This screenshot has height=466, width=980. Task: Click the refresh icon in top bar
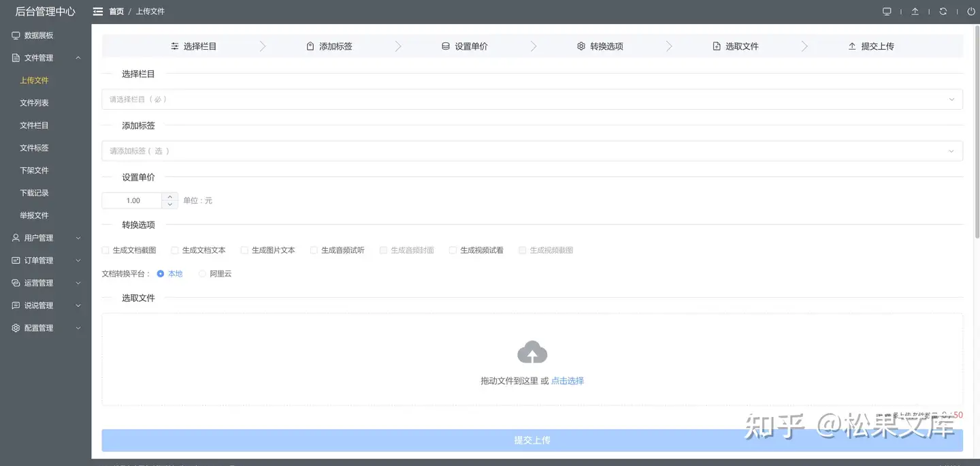coord(943,12)
